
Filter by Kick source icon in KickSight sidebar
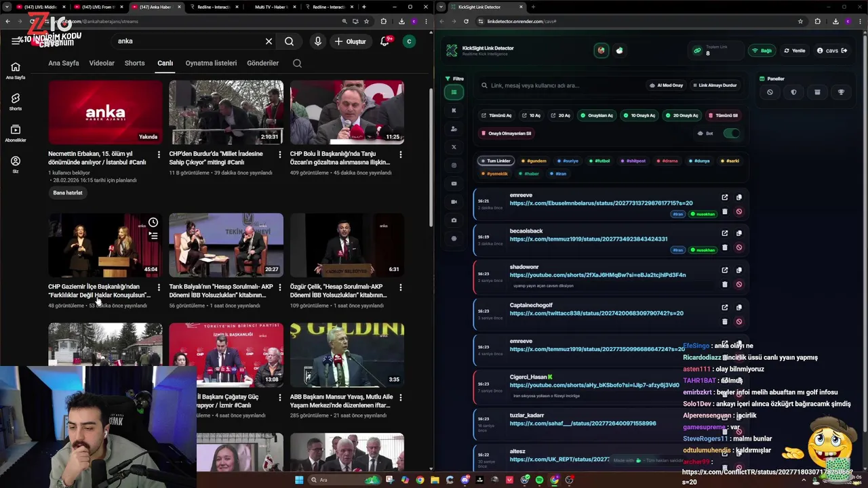(454, 110)
